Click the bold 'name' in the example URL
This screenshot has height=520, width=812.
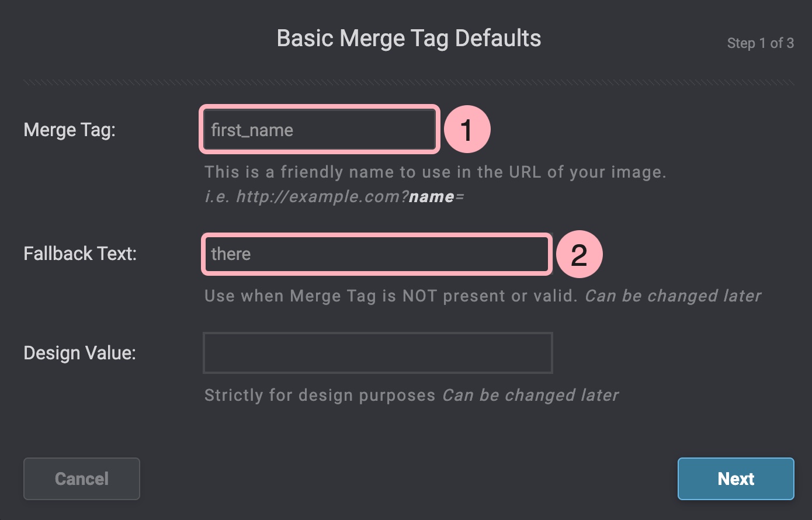pyautogui.click(x=431, y=197)
